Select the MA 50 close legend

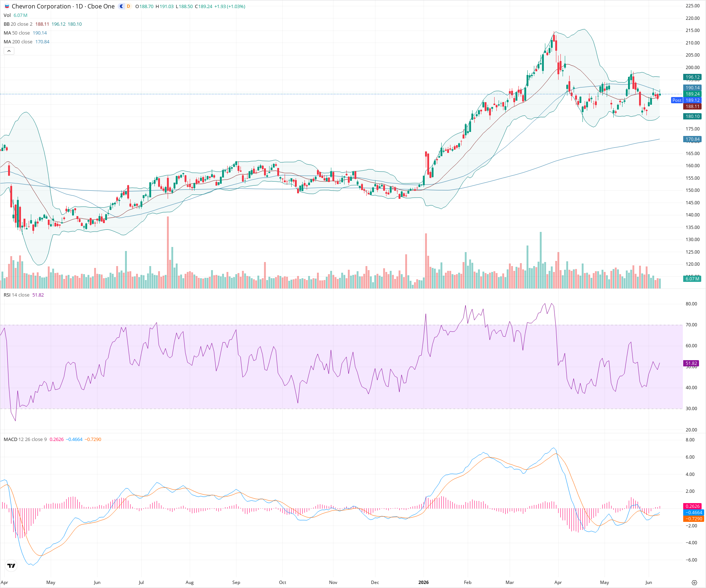click(17, 33)
